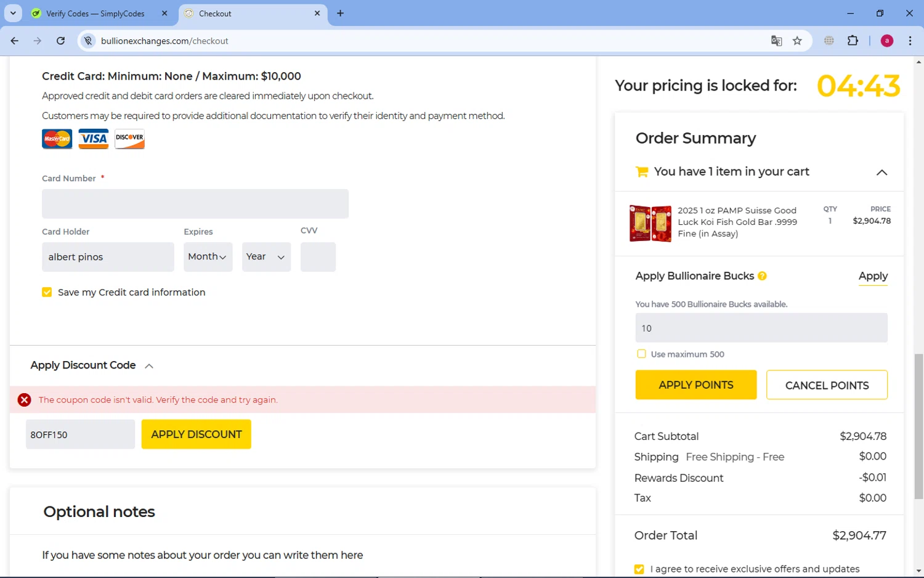Click the page vertical scrollbar thumb
The height and width of the screenshot is (578, 924).
pyautogui.click(x=918, y=426)
